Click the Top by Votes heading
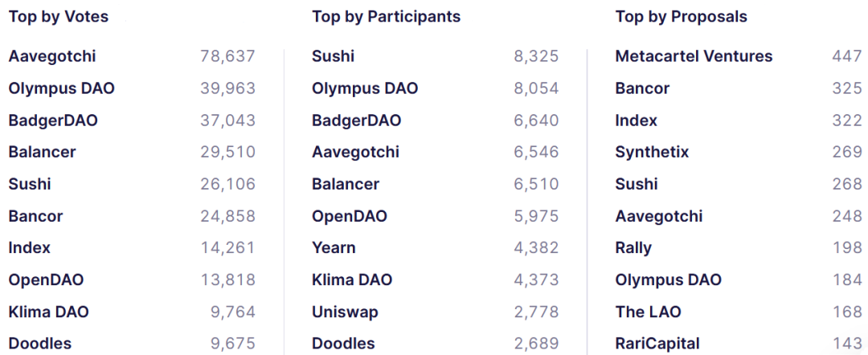The height and width of the screenshot is (355, 868). coord(59,17)
